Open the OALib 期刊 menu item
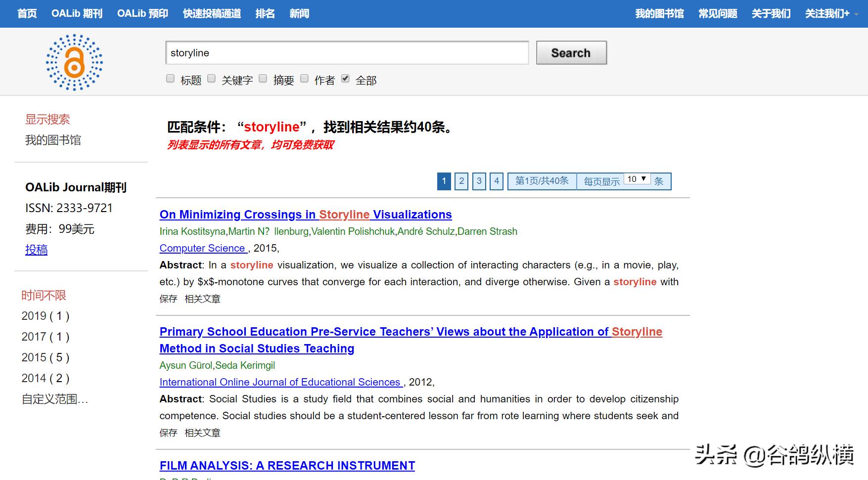 pos(77,13)
